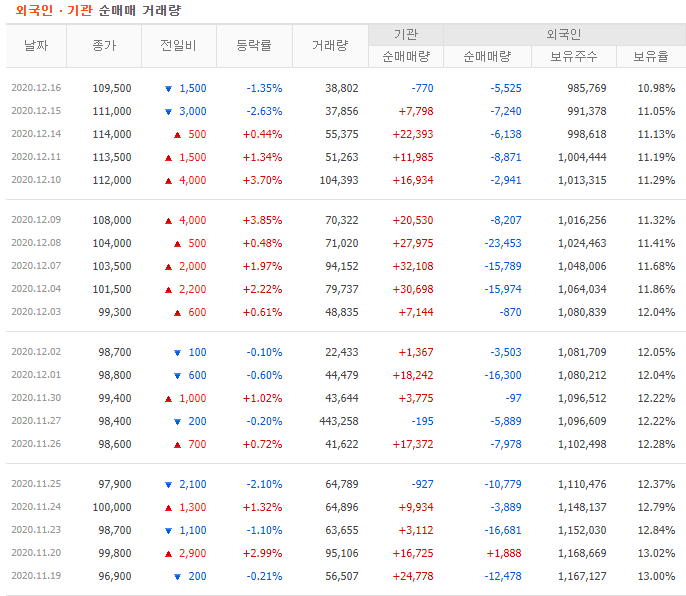The image size is (686, 596).
Task: Click the 전일비 column header
Action: [x=178, y=46]
